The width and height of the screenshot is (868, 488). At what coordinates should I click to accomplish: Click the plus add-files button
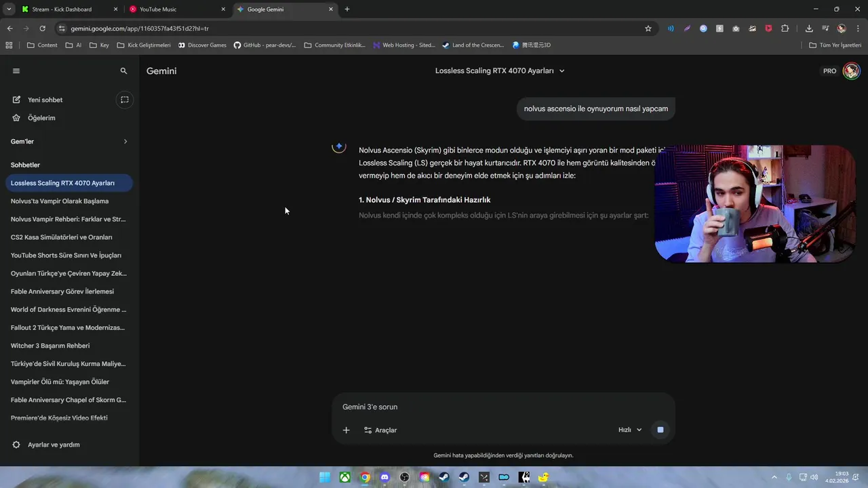(346, 430)
